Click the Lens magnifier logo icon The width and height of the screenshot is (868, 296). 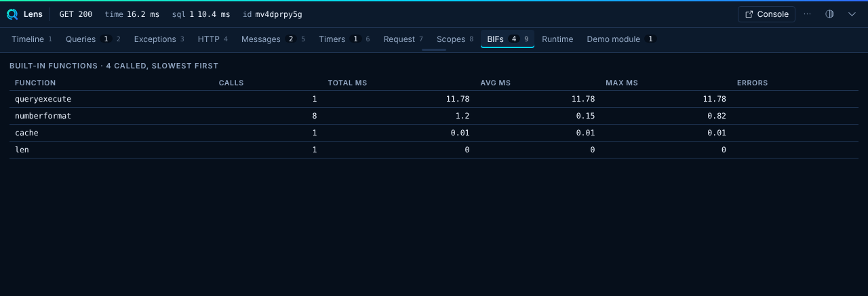(12, 14)
